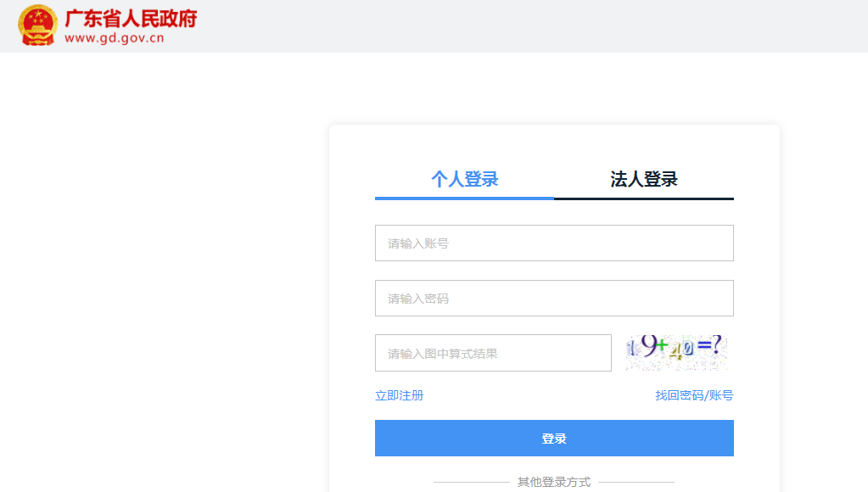
Task: Click the purple 9 in the captcha
Action: click(649, 346)
